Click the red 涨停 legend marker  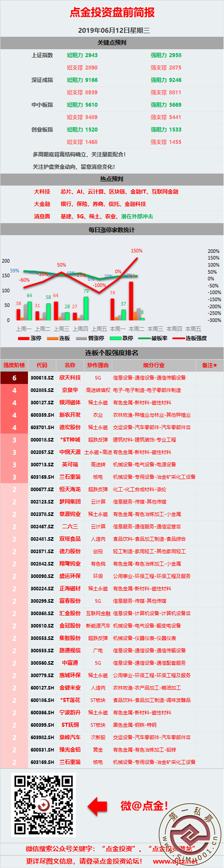click(x=23, y=338)
